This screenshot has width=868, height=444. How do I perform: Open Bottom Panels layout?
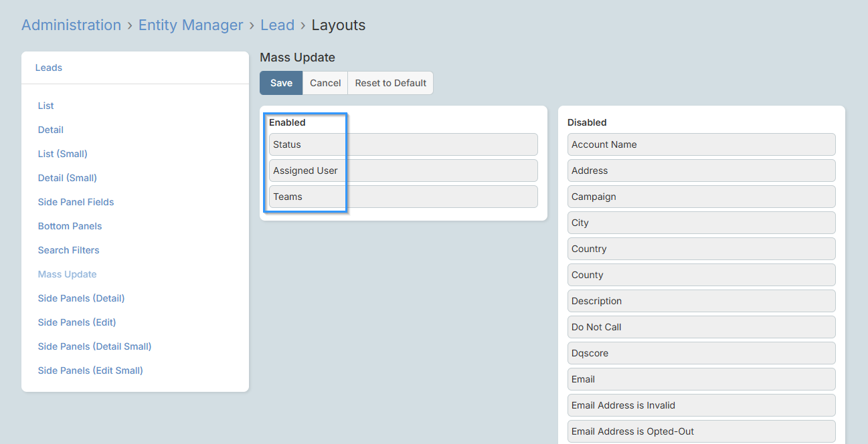70,226
